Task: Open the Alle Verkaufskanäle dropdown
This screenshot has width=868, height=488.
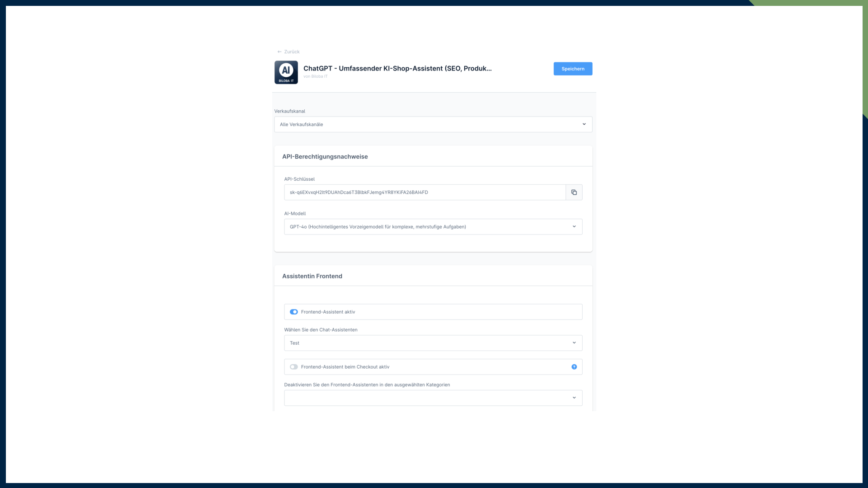Action: tap(425, 124)
